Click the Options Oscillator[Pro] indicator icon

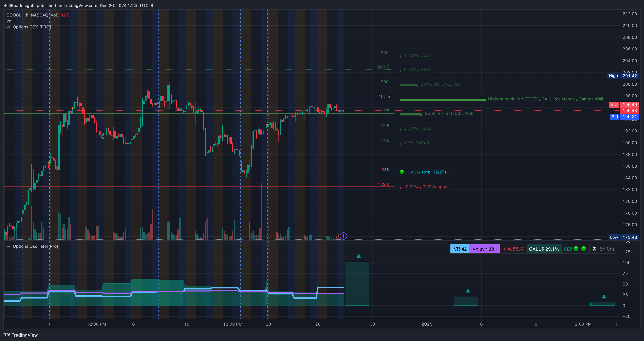pos(8,247)
